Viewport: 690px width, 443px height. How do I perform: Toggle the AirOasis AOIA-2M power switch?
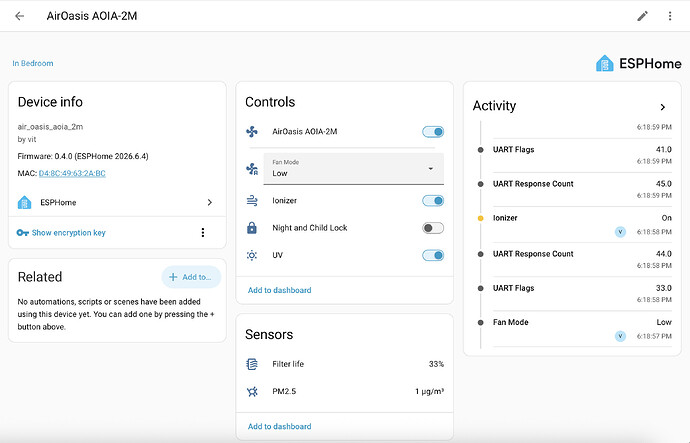point(433,132)
